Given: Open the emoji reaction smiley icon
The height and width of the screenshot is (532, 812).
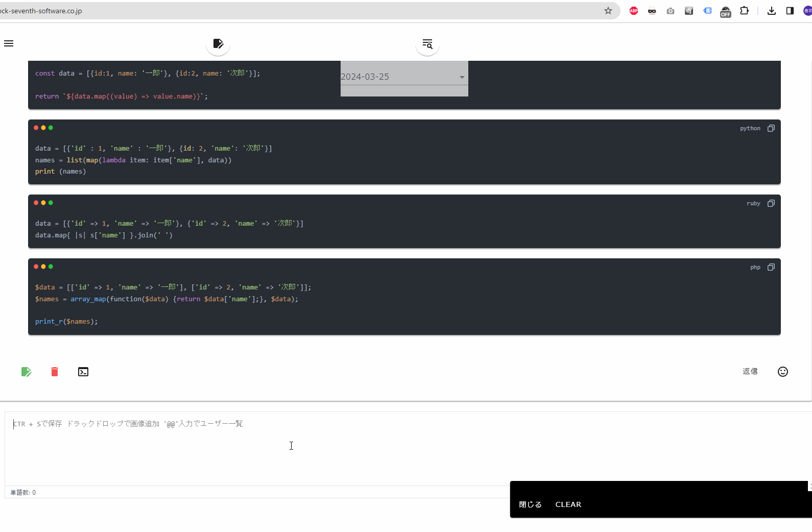Looking at the screenshot, I should click(783, 372).
